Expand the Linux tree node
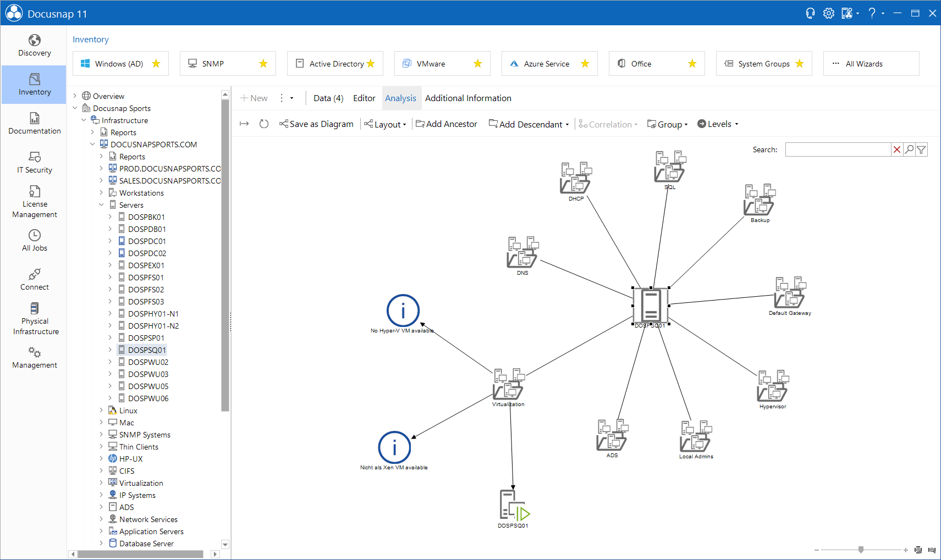The height and width of the screenshot is (560, 941). [101, 411]
